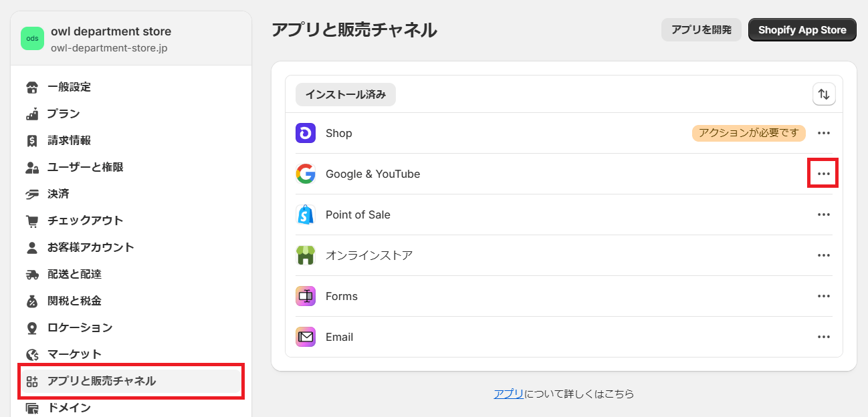Click the ロケーション pin icon in sidebar

[31, 327]
